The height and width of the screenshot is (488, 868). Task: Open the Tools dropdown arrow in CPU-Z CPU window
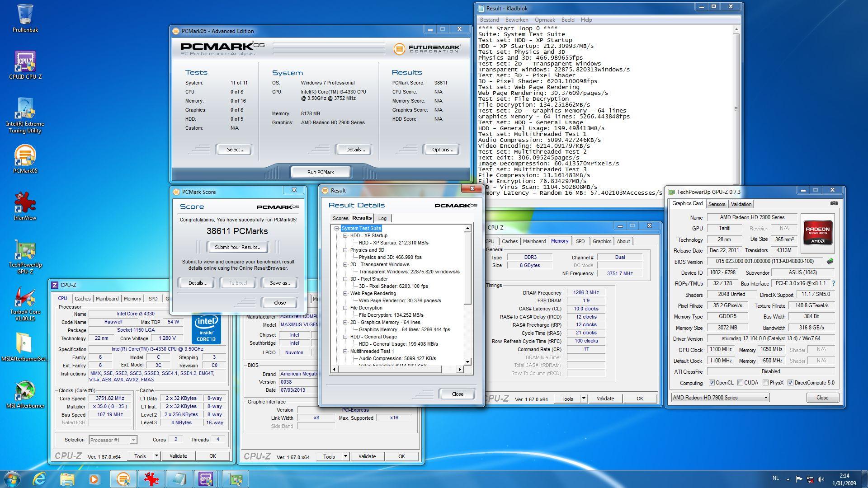(x=156, y=456)
